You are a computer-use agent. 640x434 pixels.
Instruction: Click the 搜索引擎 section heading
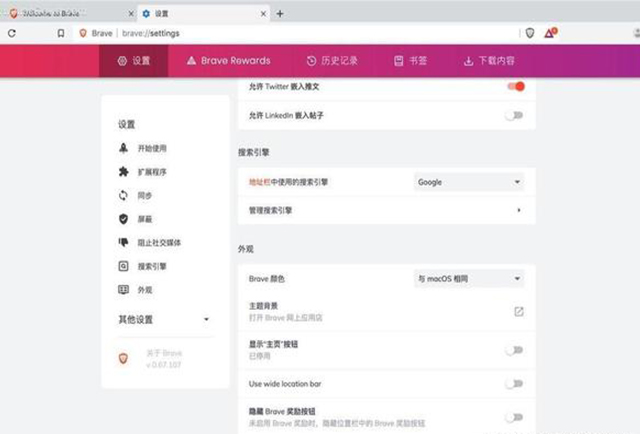click(x=253, y=152)
